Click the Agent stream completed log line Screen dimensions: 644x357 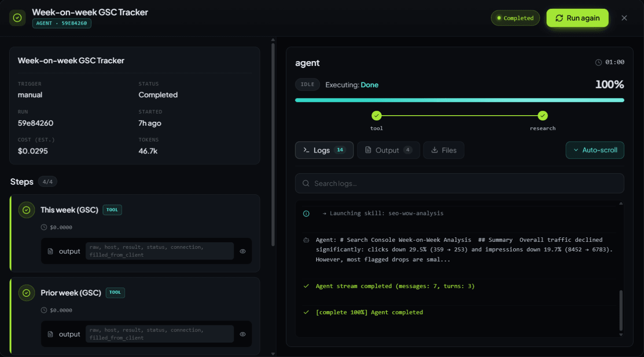[x=395, y=286]
